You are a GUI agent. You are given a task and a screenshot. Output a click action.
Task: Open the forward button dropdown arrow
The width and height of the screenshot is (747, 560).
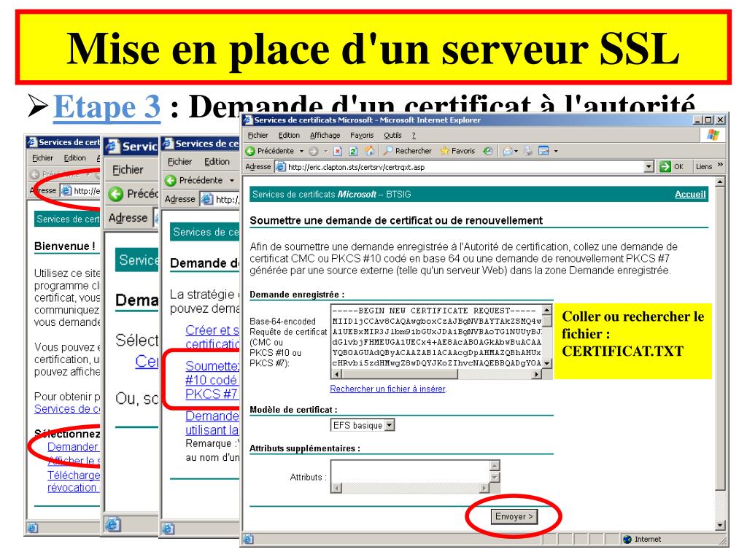326,152
